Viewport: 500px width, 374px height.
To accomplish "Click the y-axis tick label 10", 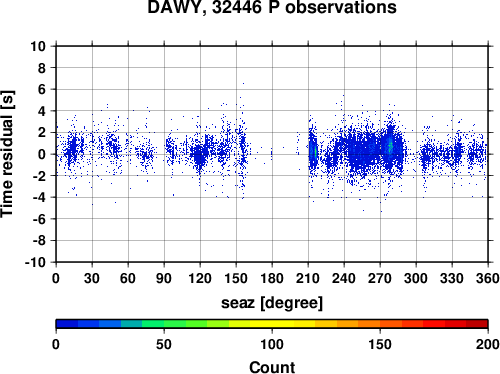I will pos(38,46).
